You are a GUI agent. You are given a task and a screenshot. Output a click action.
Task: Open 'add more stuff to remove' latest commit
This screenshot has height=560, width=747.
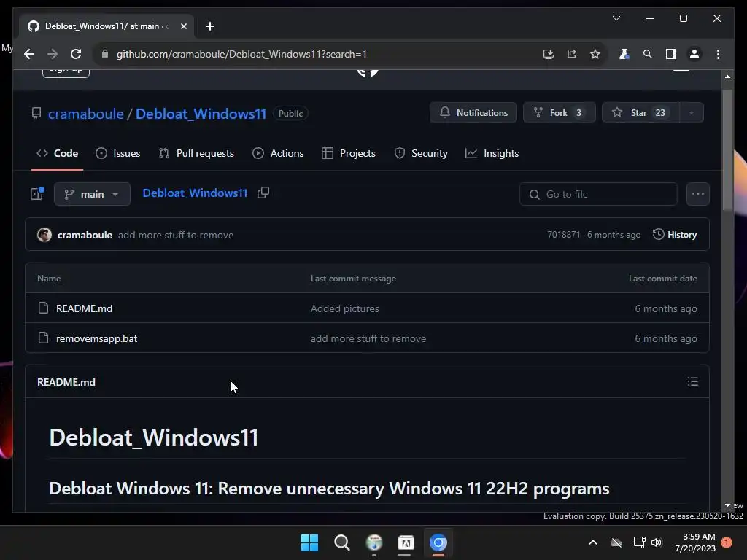click(176, 235)
